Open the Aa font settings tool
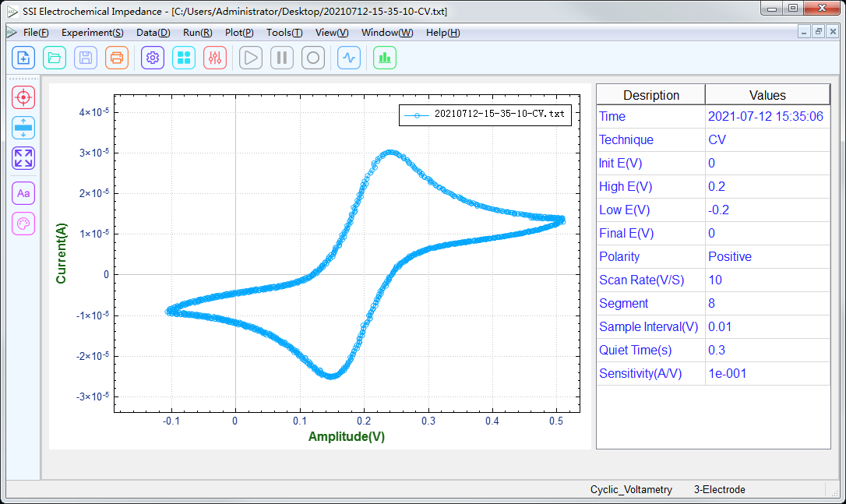The height and width of the screenshot is (504, 846). click(23, 193)
